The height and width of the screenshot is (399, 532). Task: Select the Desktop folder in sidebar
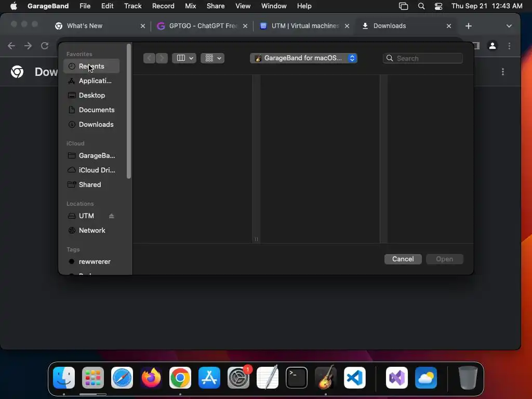[x=91, y=96]
